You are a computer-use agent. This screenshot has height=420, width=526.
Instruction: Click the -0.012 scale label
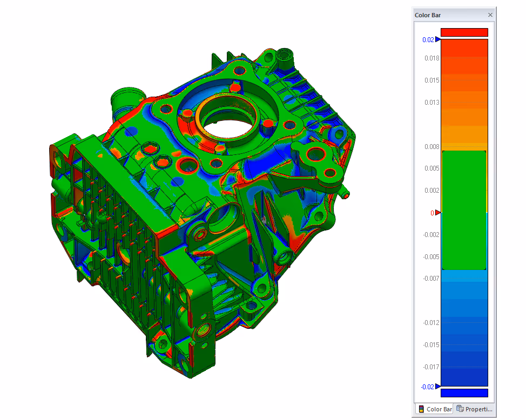pyautogui.click(x=431, y=322)
